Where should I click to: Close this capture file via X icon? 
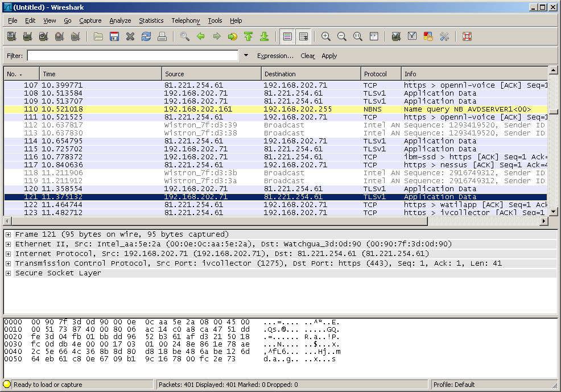click(x=130, y=36)
